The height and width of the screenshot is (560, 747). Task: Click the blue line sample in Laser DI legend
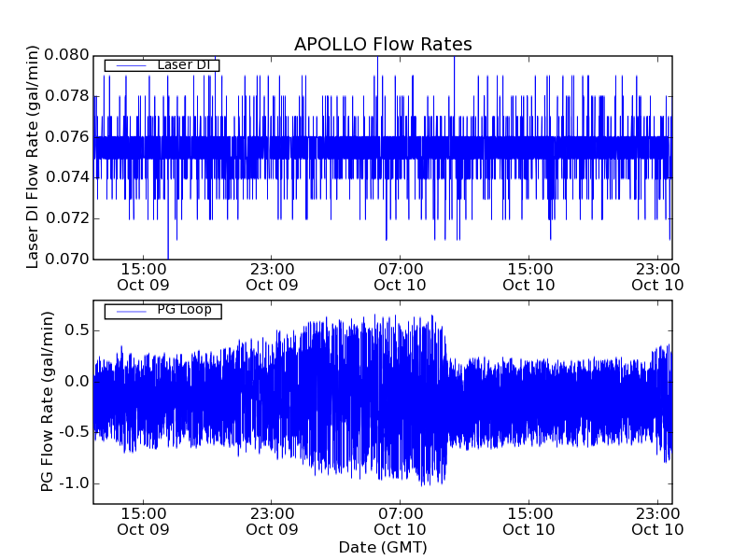coord(128,65)
